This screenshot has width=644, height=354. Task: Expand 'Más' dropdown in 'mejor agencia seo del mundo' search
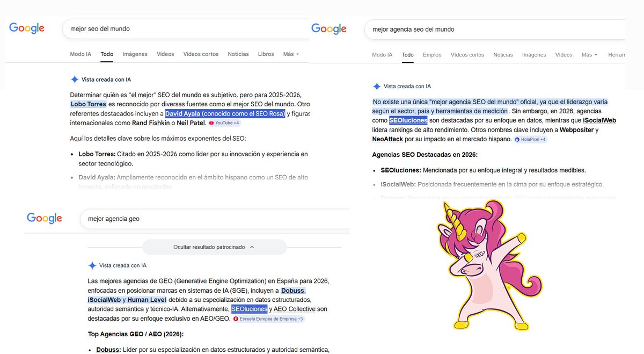coord(589,55)
